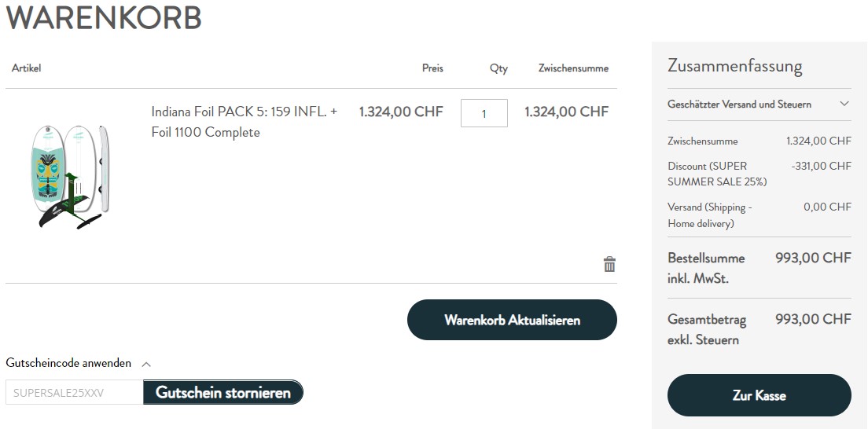Click the WARENKORB page heading

104,18
